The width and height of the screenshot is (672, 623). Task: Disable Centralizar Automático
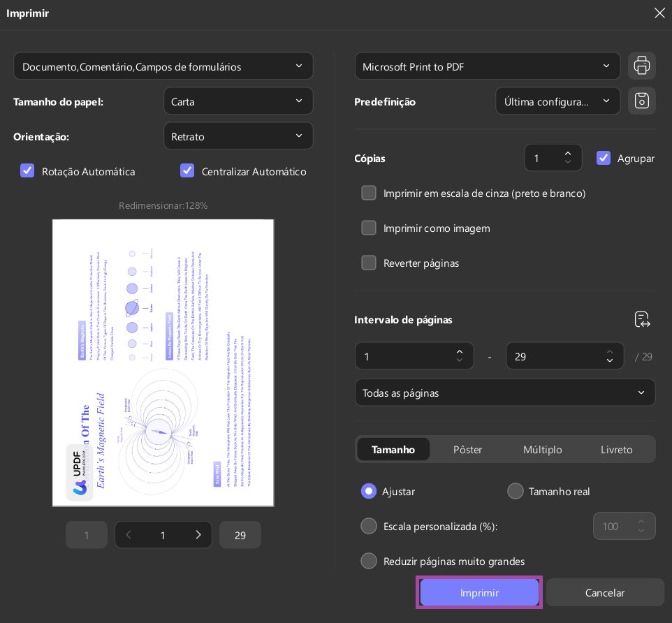pyautogui.click(x=187, y=171)
